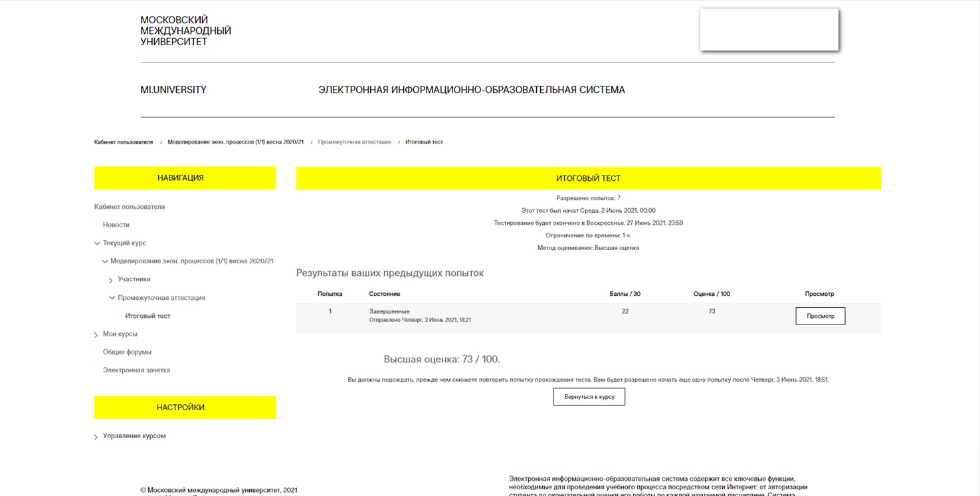Image resolution: width=980 pixels, height=496 pixels.
Task: Click the Состояние column header
Action: click(x=385, y=294)
